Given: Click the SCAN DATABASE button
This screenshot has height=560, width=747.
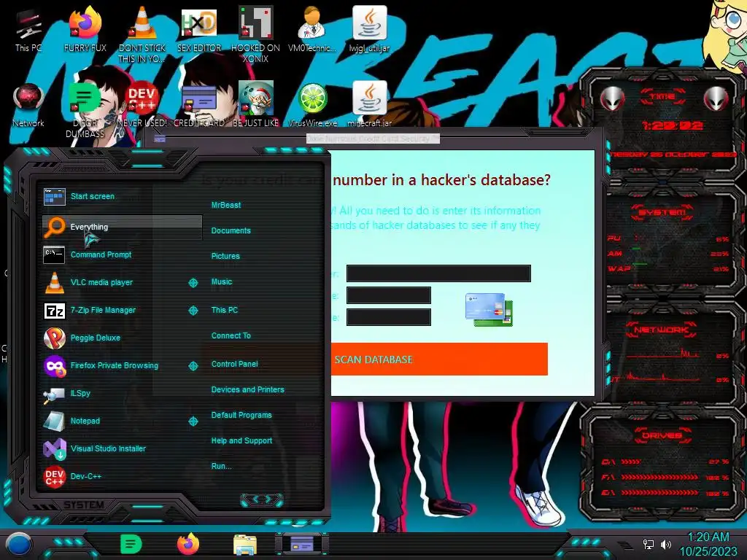Looking at the screenshot, I should pyautogui.click(x=439, y=359).
